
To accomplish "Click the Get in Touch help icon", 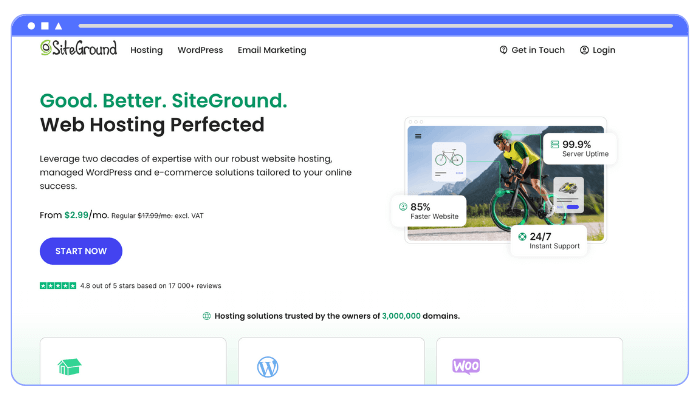I will 503,50.
